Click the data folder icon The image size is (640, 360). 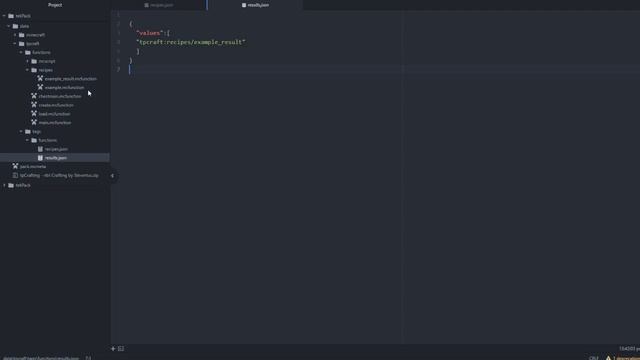click(15, 26)
